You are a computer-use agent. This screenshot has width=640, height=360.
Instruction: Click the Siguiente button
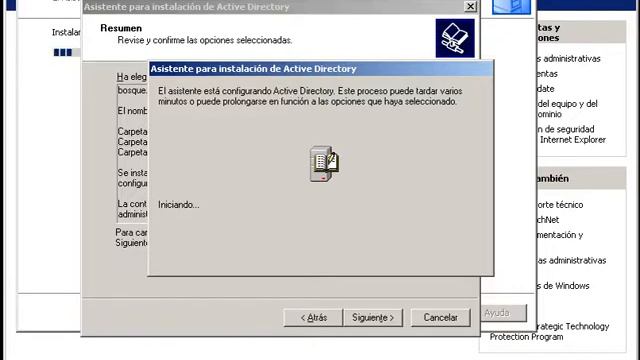[x=373, y=317]
